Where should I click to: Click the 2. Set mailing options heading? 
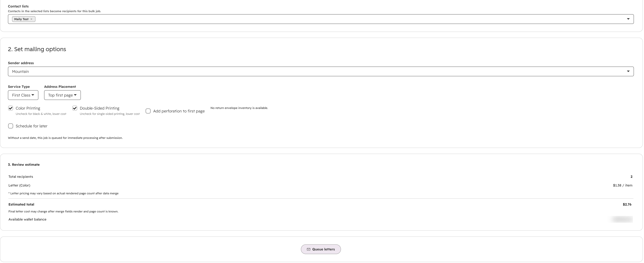coord(37,49)
